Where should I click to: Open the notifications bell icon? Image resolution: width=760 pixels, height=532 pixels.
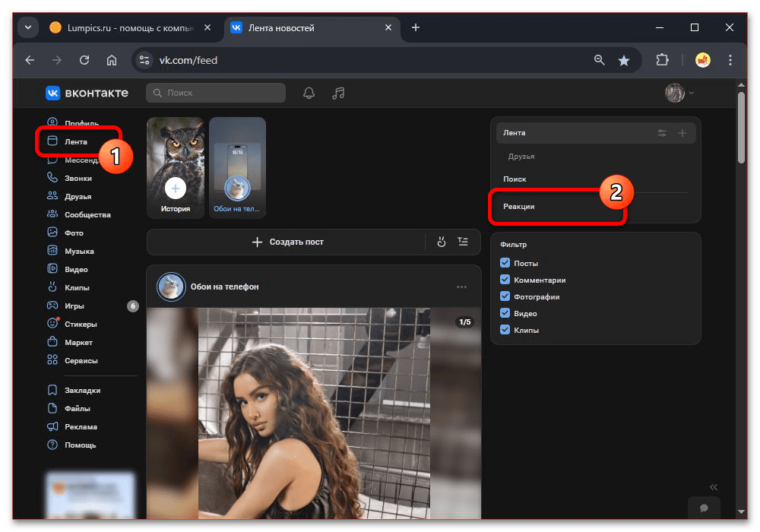click(309, 93)
